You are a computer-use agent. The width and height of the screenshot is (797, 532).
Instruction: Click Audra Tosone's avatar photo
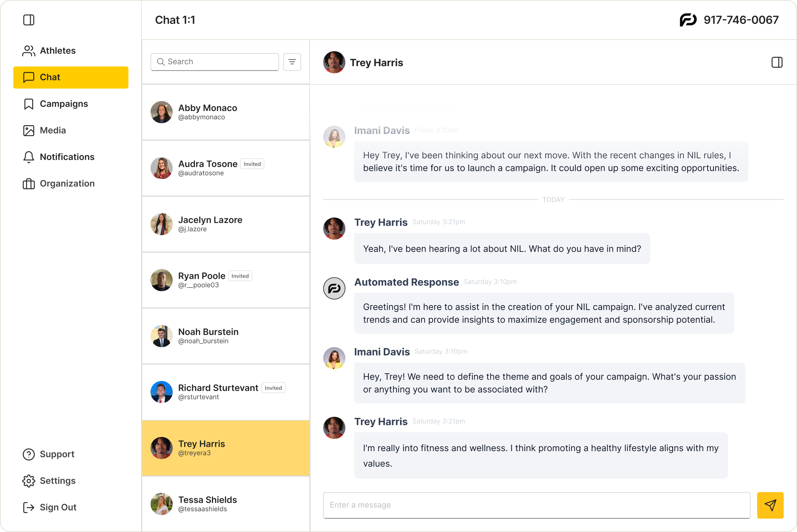(x=162, y=168)
